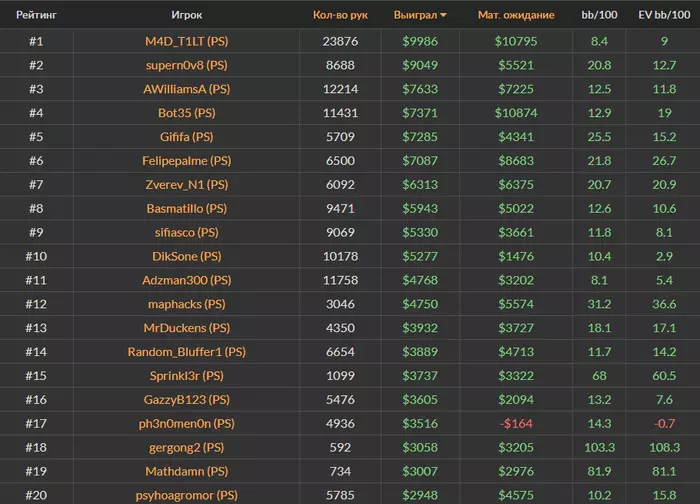Click the sort arrow beside Выиграл

click(443, 16)
